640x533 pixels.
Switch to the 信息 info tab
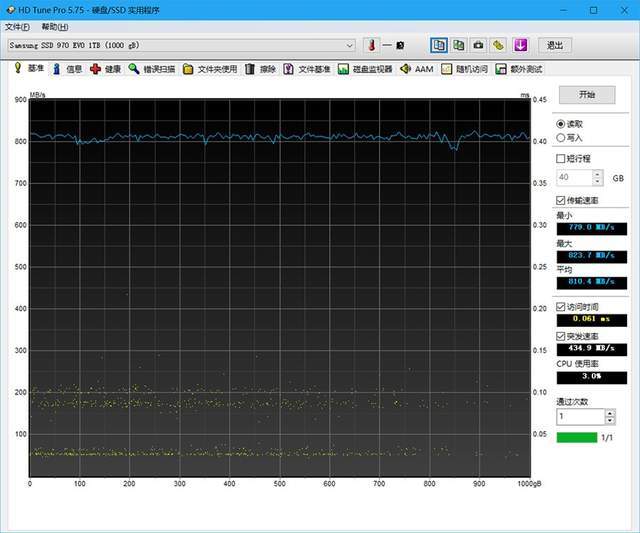(x=68, y=69)
